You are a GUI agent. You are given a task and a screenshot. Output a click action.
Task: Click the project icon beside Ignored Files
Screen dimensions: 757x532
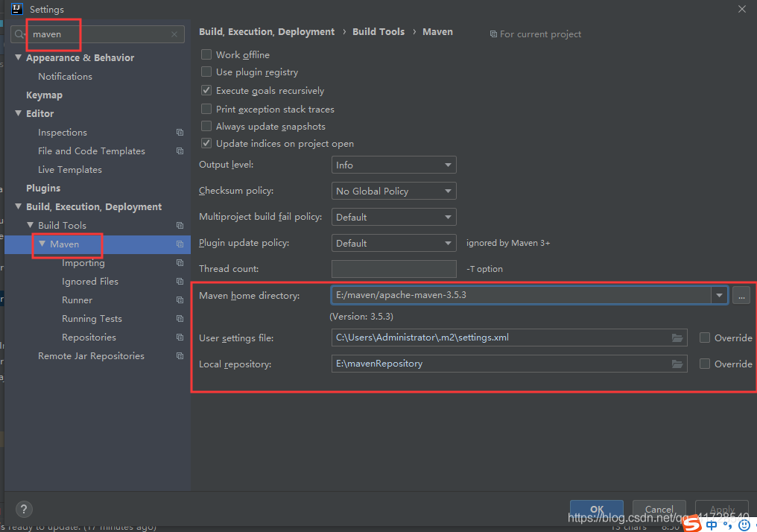tap(180, 282)
